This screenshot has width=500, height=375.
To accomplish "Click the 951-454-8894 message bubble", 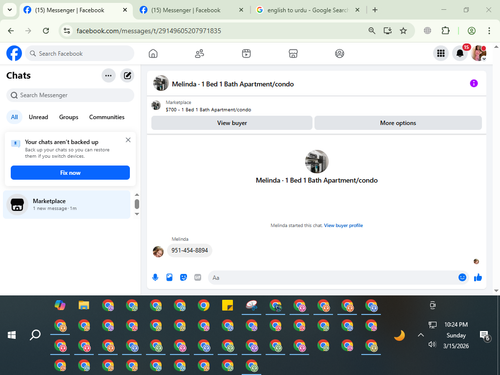I will tap(190, 250).
